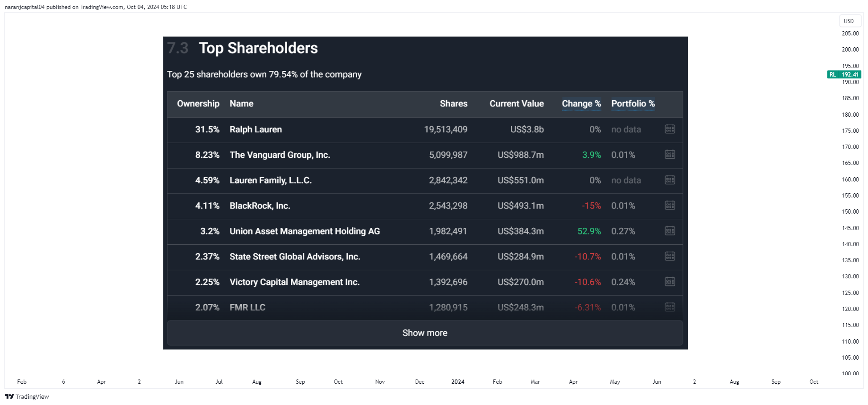Open calendar icon in Union Asset Management row
This screenshot has height=405, width=868.
click(x=670, y=231)
